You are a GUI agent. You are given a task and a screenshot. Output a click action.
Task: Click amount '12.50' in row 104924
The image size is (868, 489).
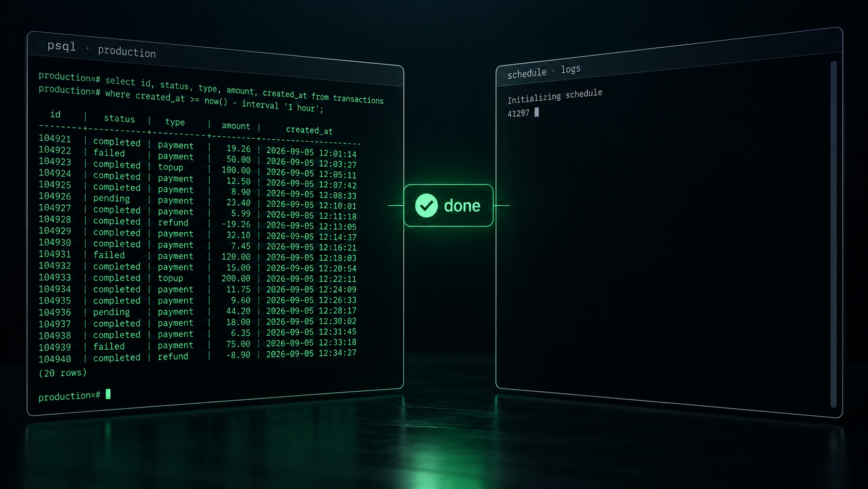pyautogui.click(x=238, y=181)
